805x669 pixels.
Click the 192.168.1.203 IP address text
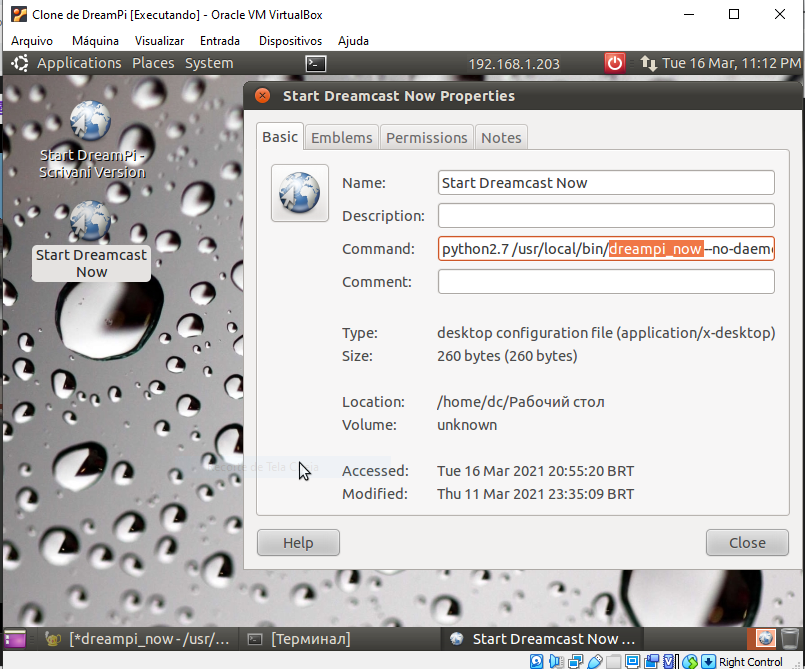click(514, 64)
